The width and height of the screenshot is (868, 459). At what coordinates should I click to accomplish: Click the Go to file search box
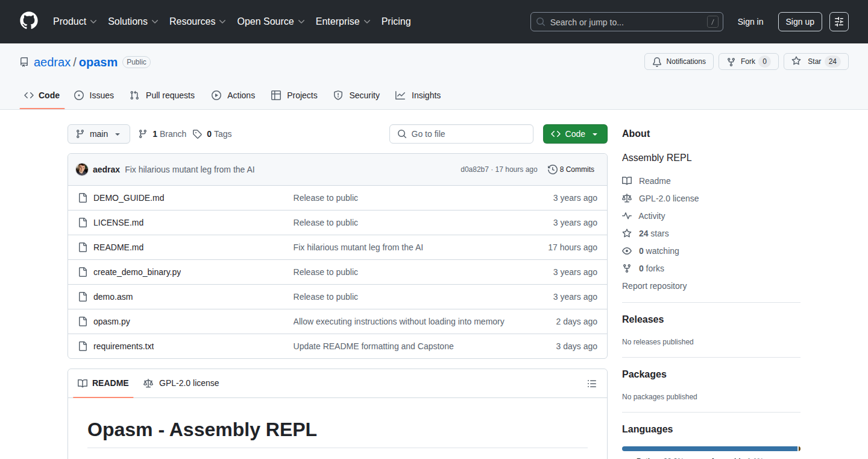click(x=461, y=134)
